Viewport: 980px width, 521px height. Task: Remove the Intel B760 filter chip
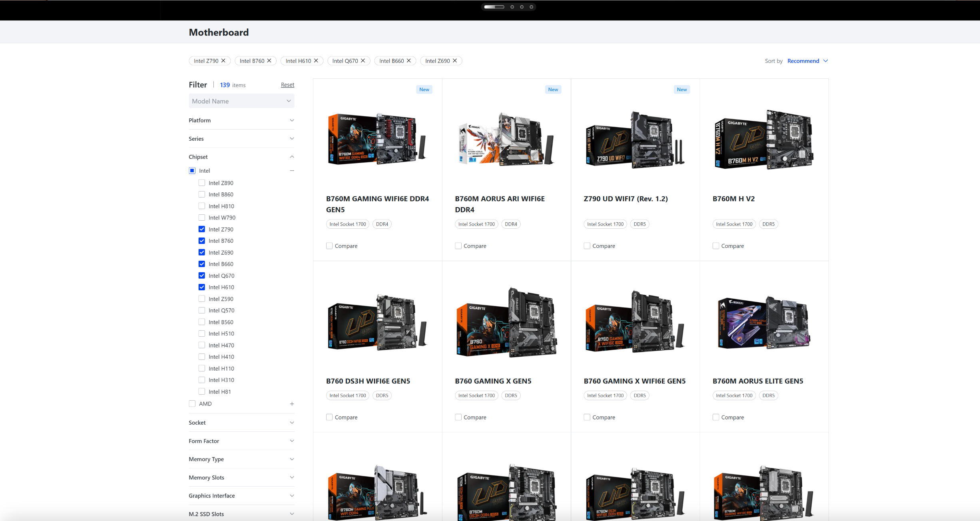coord(269,61)
